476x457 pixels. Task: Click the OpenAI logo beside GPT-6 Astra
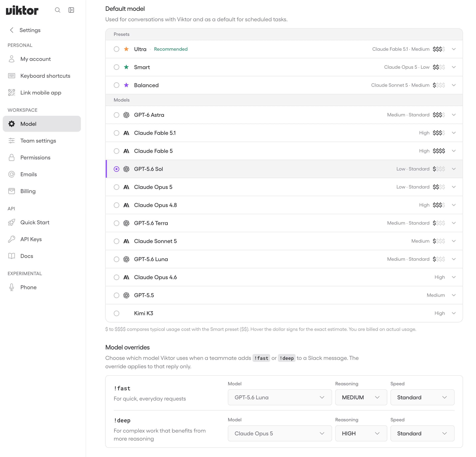point(126,115)
